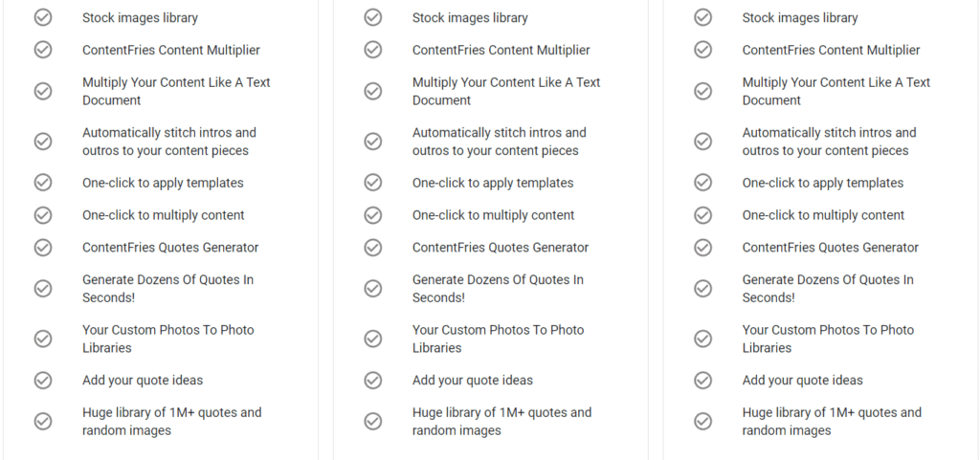
Task: Click the check icon for 'Your Custom Photos' in right column
Action: 703,339
